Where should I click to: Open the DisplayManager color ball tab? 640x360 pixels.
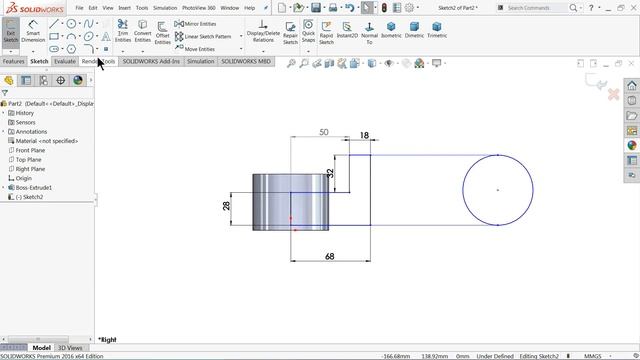[78, 80]
